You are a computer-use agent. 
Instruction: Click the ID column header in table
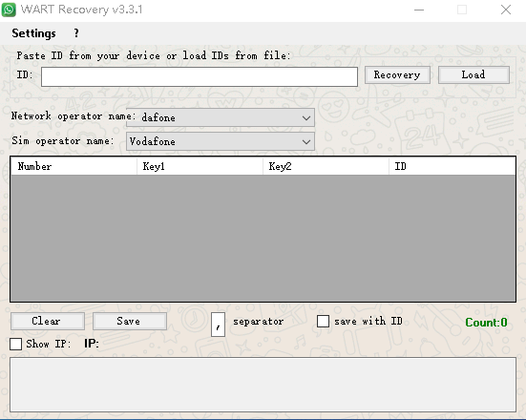[452, 166]
